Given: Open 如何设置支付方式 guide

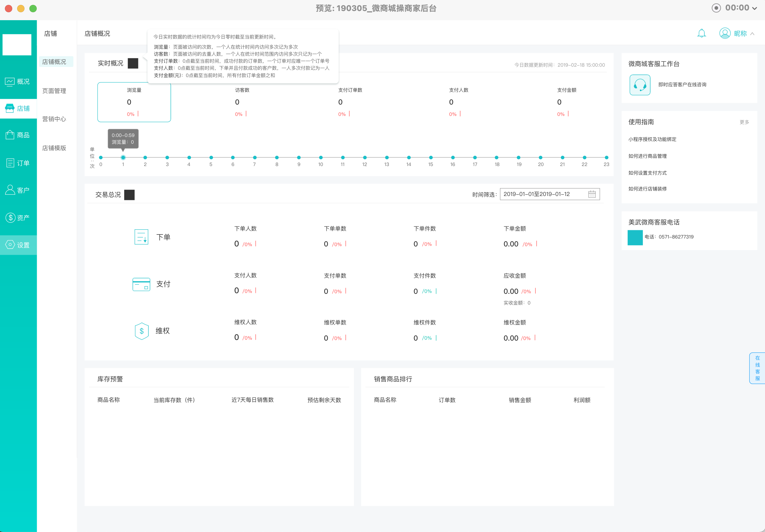Looking at the screenshot, I should [x=647, y=172].
